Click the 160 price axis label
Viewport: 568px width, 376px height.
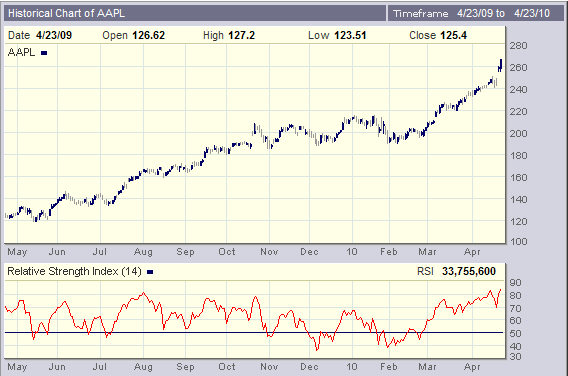[x=518, y=177]
